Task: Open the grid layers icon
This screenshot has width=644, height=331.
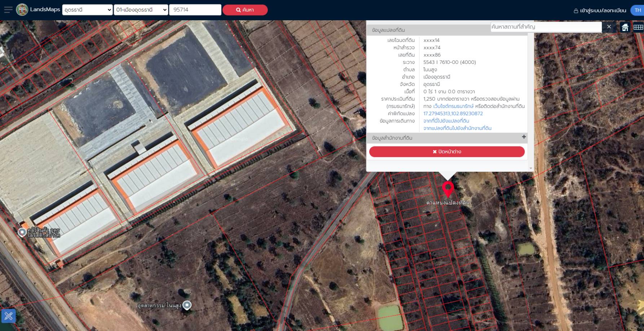Action: pyautogui.click(x=638, y=27)
